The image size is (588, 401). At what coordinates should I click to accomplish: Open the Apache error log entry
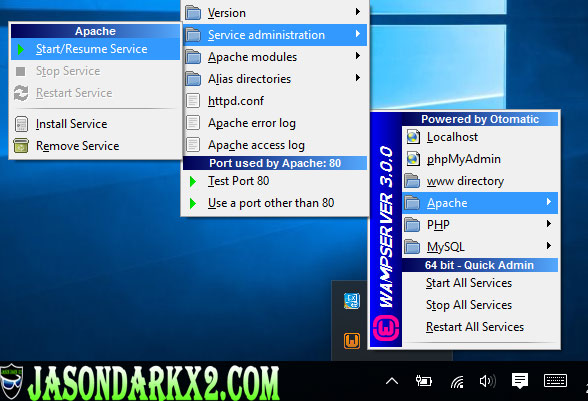tap(274, 123)
